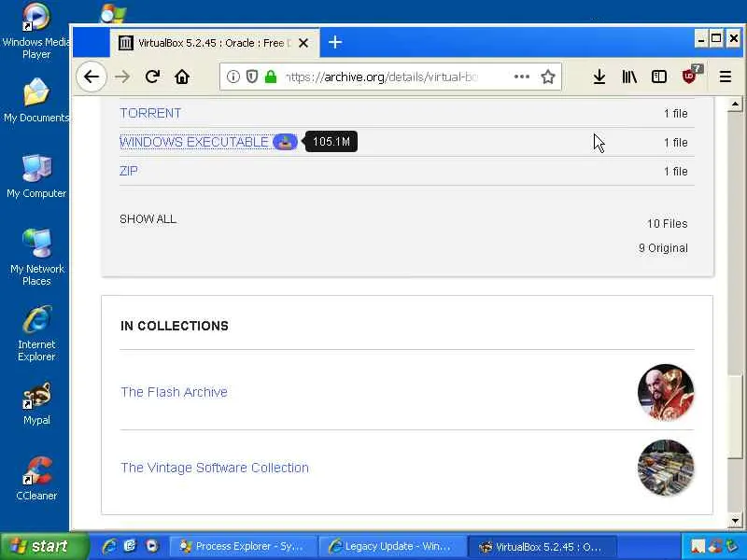Select the VirtualBox 5.2.45 Oracle tab

click(x=215, y=43)
